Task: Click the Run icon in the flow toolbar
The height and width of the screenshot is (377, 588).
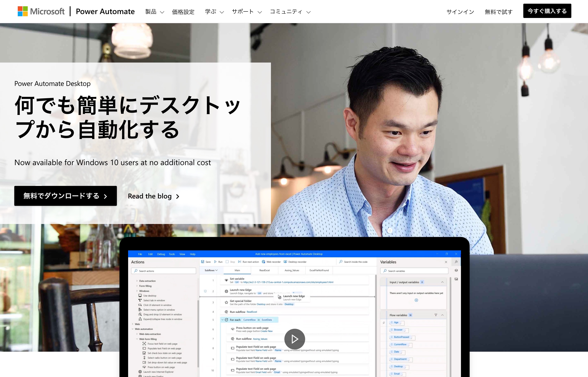Action: tap(215, 262)
